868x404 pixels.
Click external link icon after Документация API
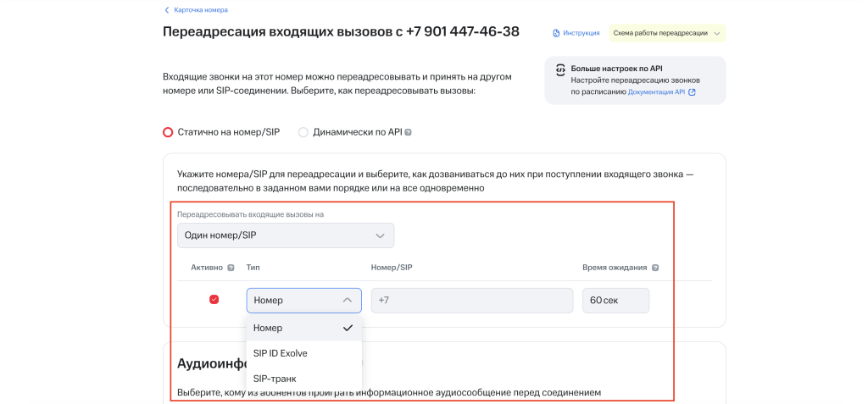692,92
